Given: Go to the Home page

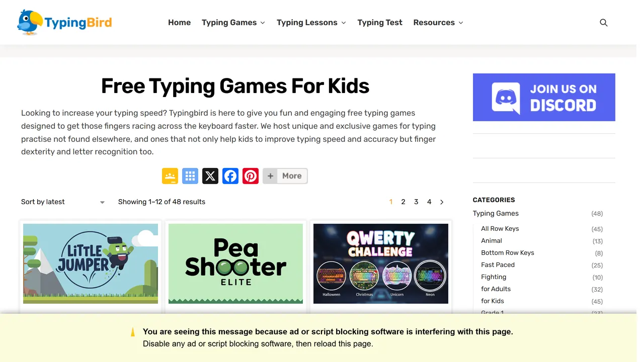Looking at the screenshot, I should point(179,23).
